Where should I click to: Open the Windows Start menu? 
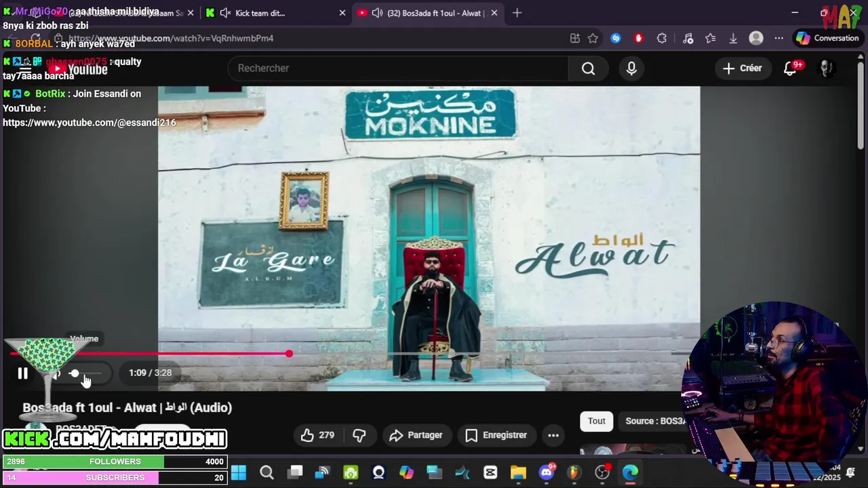point(239,472)
